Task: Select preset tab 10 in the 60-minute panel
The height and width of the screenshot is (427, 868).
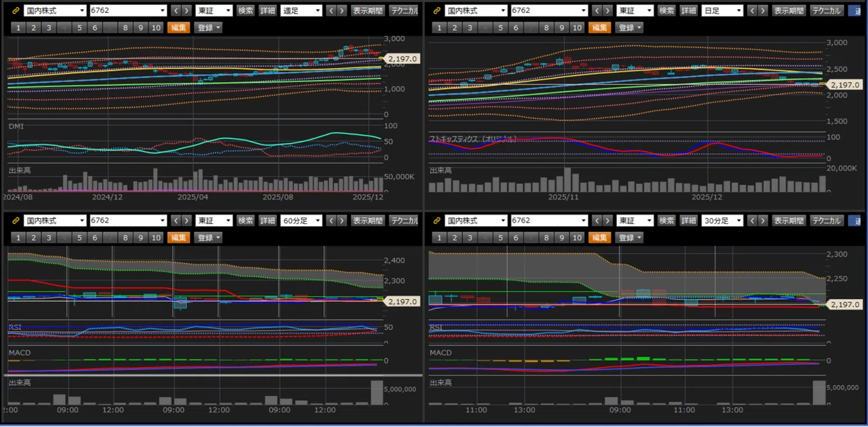Action: (156, 237)
